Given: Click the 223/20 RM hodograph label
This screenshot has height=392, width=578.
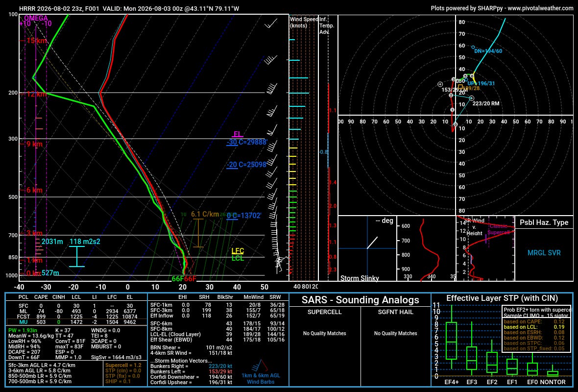Looking at the screenshot, I should coord(486,103).
